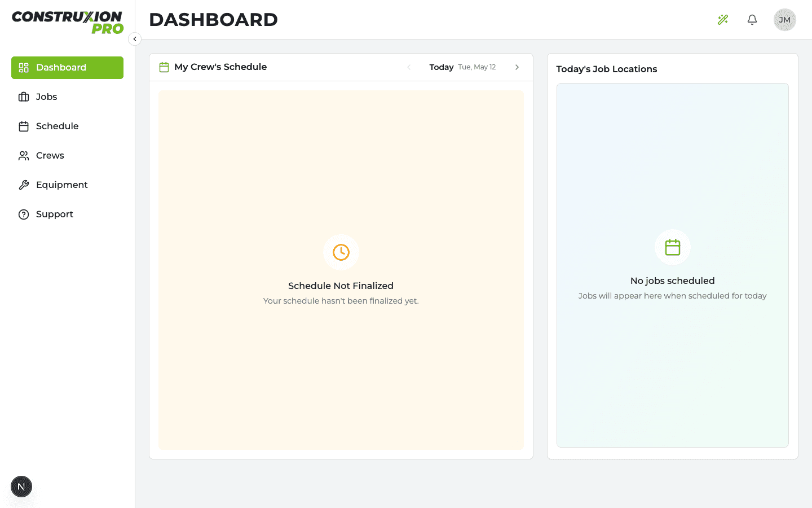The height and width of the screenshot is (508, 812).
Task: Click the 'Schedule Not Finalized' text
Action: (341, 286)
